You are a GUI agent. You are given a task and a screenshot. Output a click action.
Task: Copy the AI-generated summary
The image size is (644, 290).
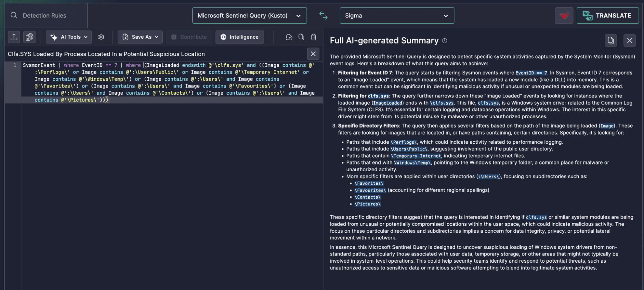tap(610, 41)
